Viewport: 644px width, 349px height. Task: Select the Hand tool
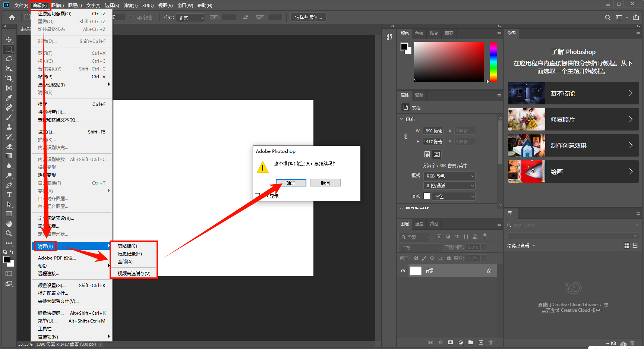click(x=9, y=224)
